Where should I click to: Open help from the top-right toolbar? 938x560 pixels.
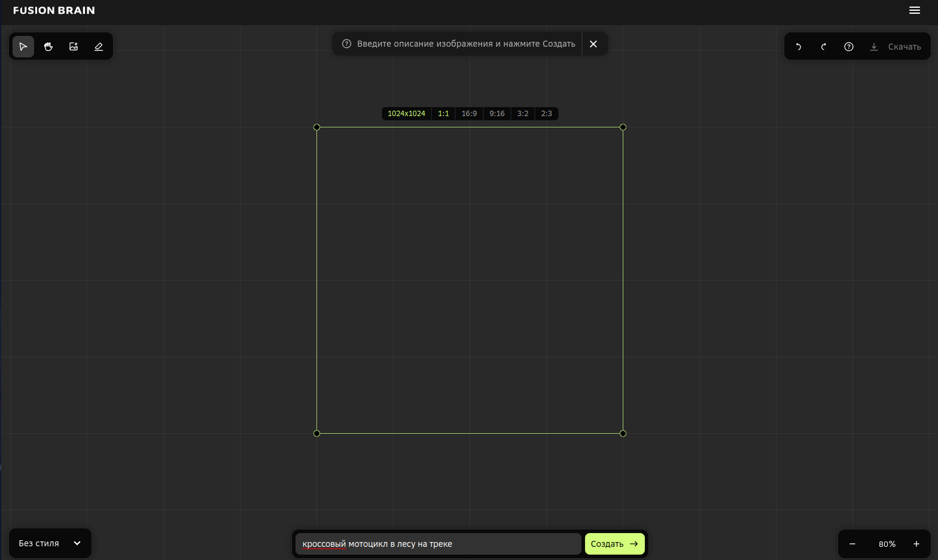(x=848, y=47)
